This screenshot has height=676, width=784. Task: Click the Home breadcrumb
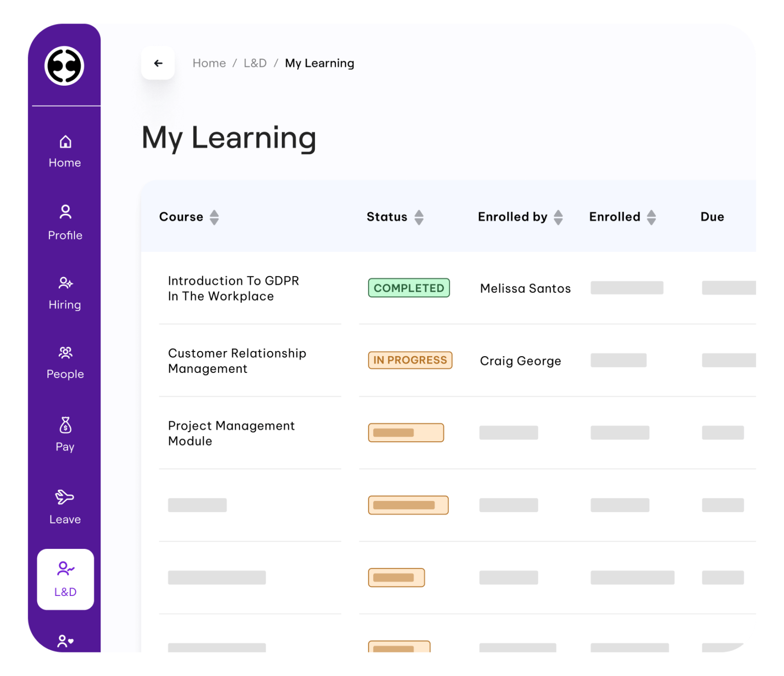pos(209,63)
